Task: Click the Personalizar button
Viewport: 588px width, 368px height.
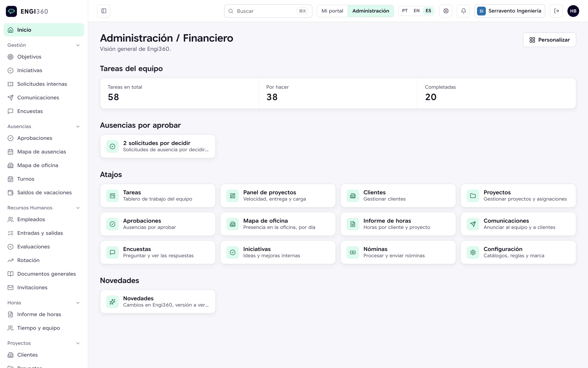Action: pos(549,40)
